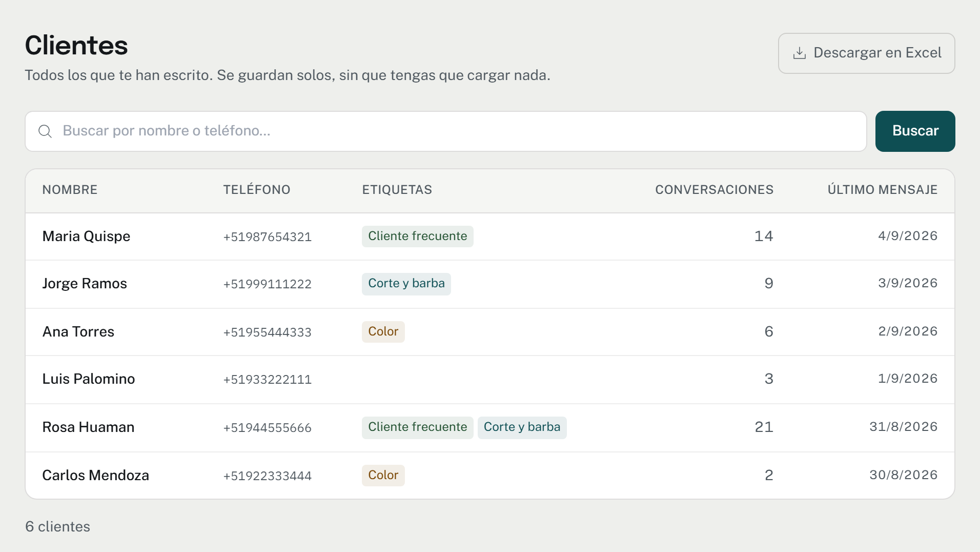Click last message date 3/9/2026
This screenshot has width=980, height=552.
(908, 283)
